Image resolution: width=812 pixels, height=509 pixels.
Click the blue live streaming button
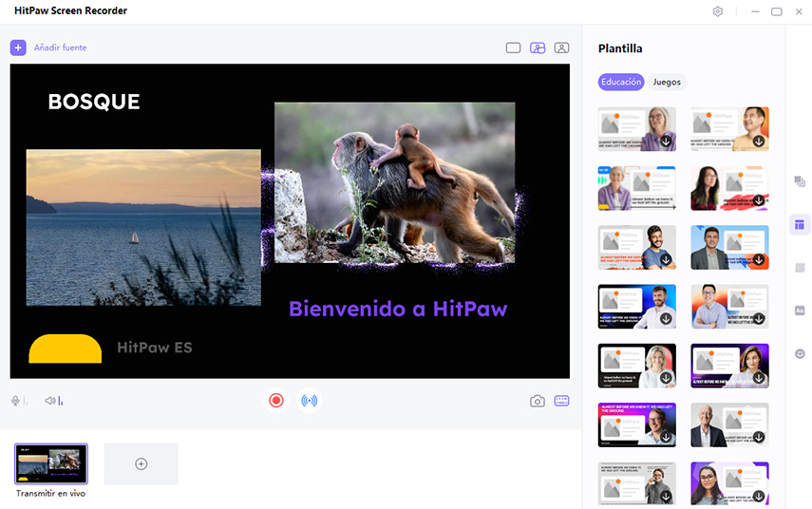click(x=310, y=401)
